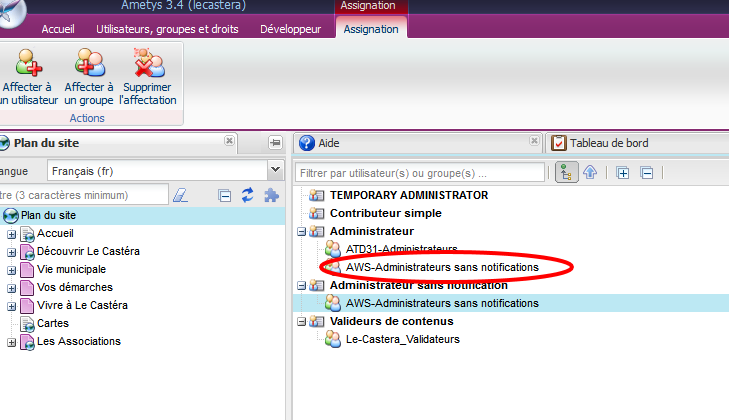The width and height of the screenshot is (729, 420).
Task: Select the Les Associations page
Action: click(79, 341)
